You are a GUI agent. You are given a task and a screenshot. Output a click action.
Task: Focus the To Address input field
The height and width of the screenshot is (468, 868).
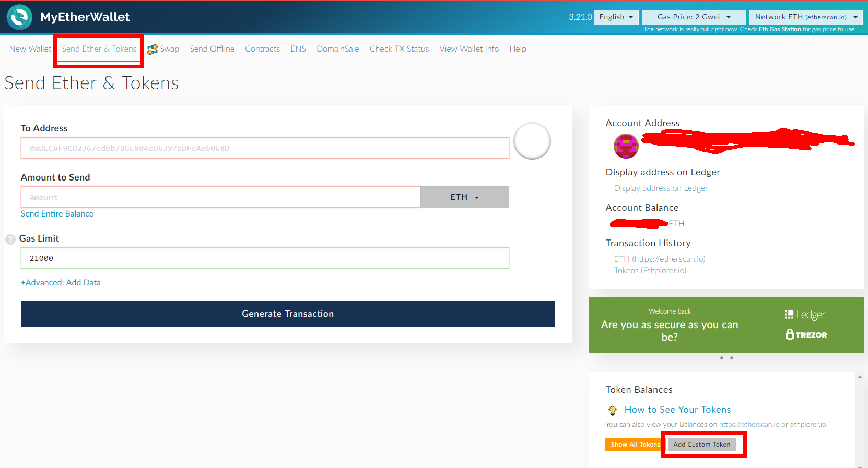[x=265, y=148]
